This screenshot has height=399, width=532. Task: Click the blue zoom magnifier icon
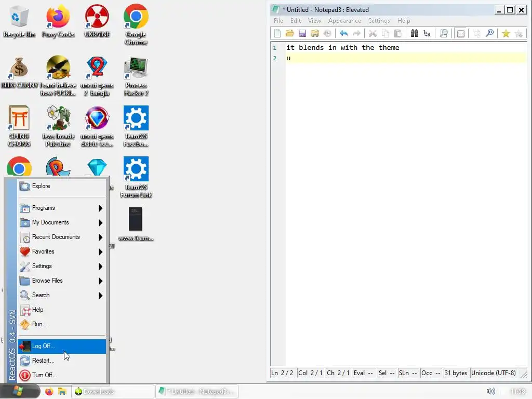point(489,33)
